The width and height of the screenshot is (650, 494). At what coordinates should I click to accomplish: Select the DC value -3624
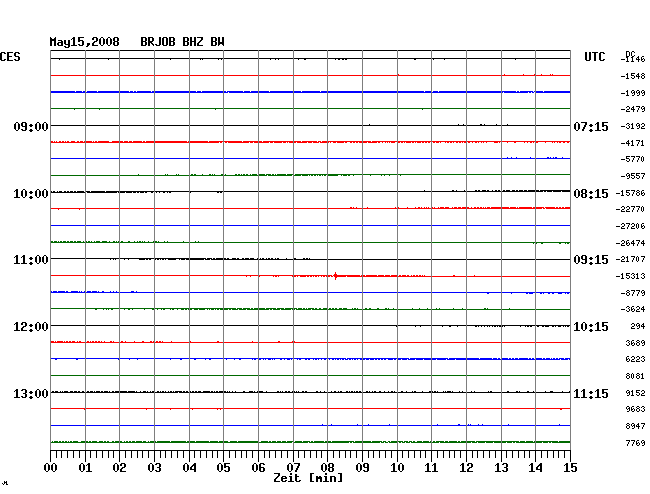pyautogui.click(x=633, y=309)
